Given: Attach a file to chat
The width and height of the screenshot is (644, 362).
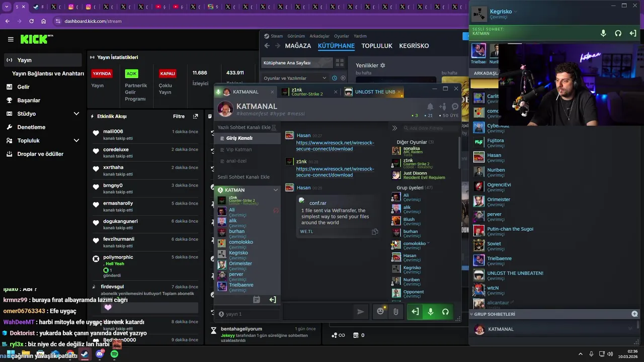Looking at the screenshot, I should tap(396, 312).
